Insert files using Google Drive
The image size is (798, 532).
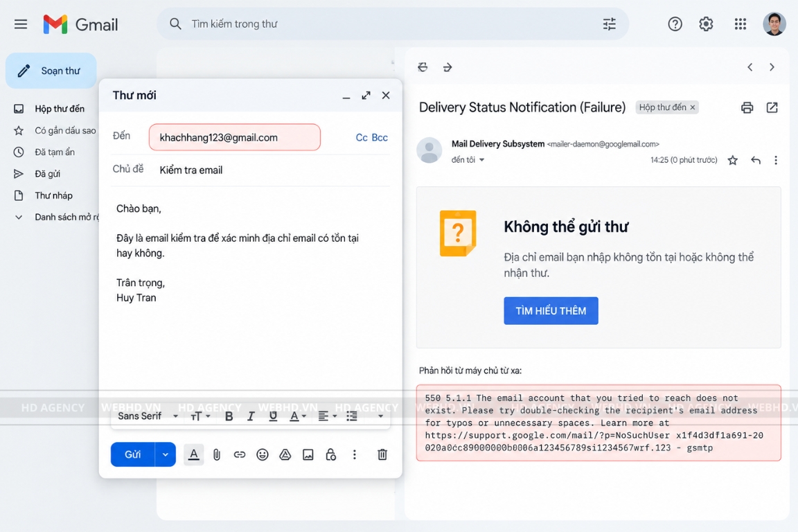pos(285,454)
